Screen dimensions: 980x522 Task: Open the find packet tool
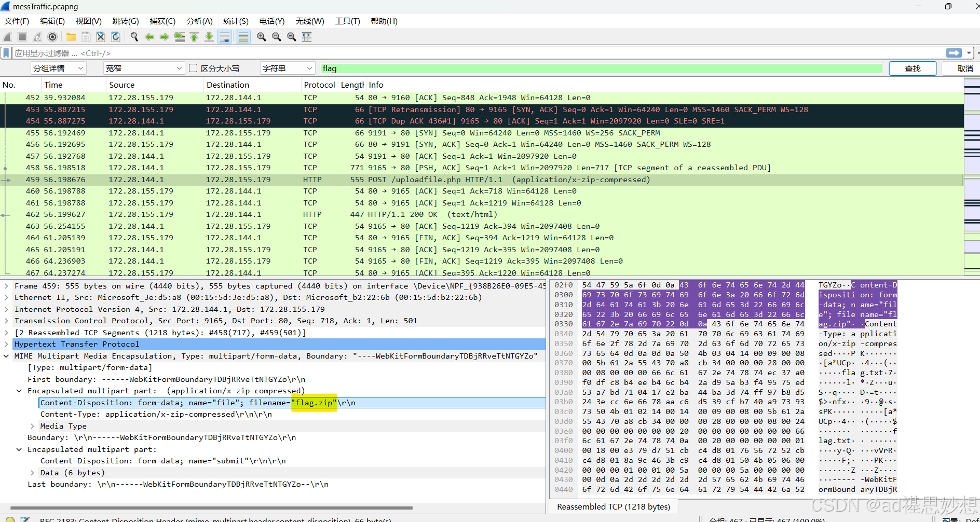(x=134, y=36)
